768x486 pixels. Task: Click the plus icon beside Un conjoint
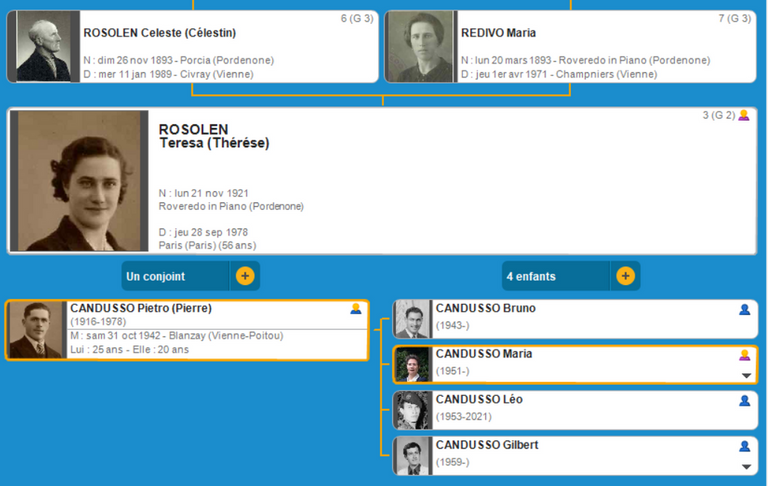pos(245,276)
